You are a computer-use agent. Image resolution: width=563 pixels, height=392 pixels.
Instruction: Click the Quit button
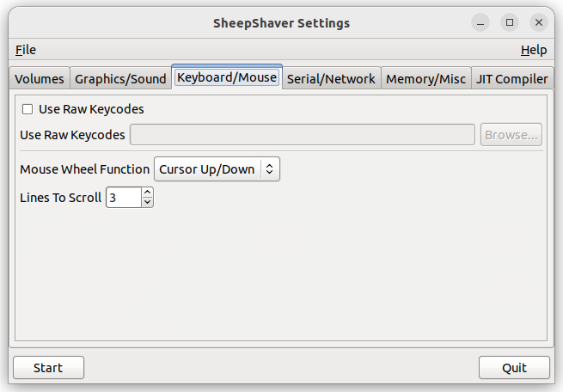click(x=514, y=368)
